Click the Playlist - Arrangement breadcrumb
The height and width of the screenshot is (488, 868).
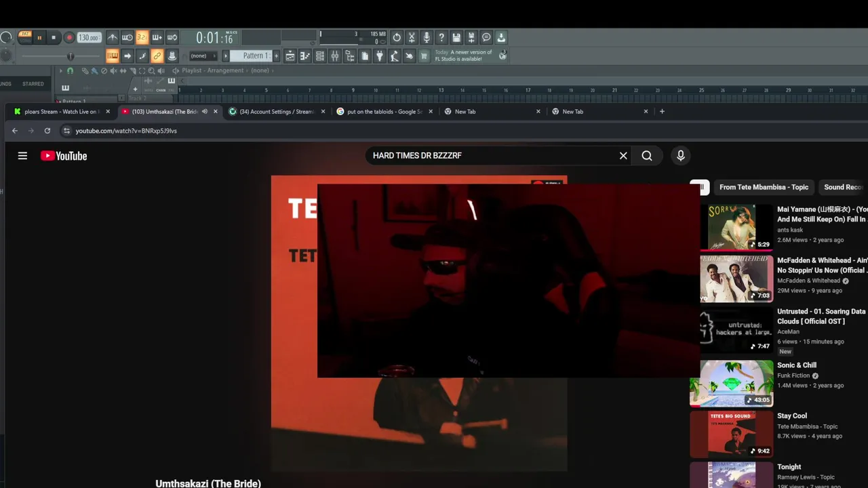tap(212, 70)
